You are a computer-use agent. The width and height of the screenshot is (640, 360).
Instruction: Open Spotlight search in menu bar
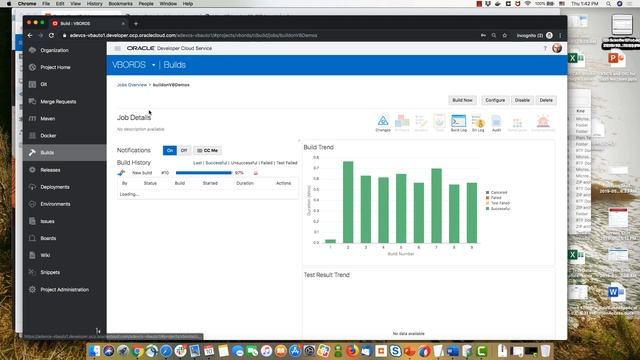608,4
